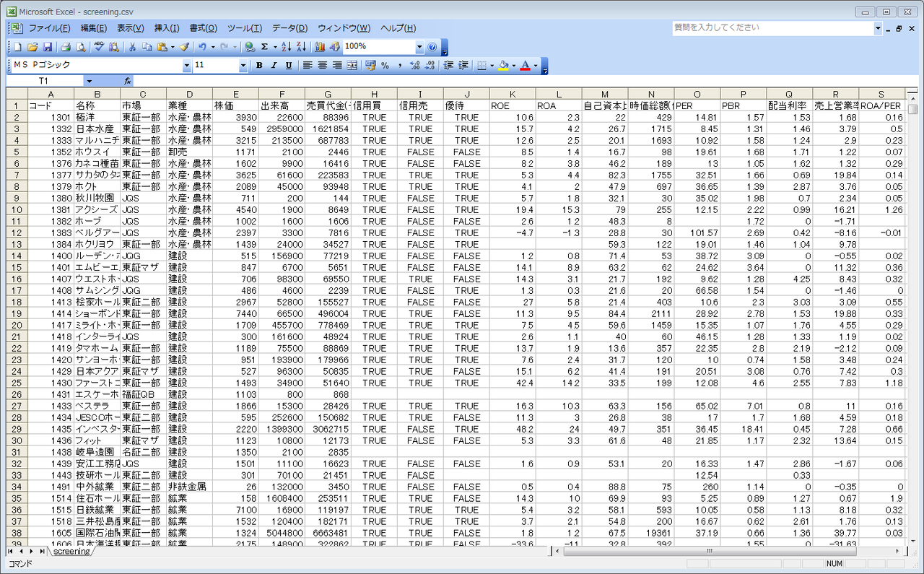This screenshot has width=924, height=574.
Task: Sort ascending with the A-Z icon
Action: [286, 47]
